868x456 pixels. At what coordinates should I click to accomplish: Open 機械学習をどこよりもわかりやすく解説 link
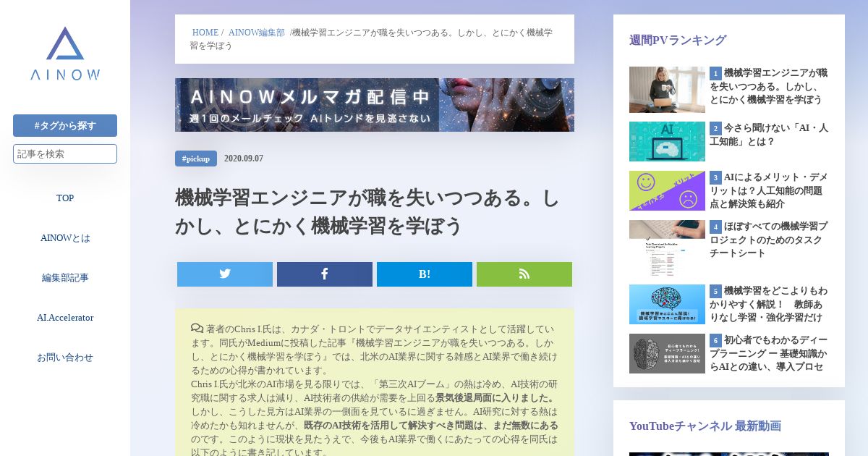point(769,304)
